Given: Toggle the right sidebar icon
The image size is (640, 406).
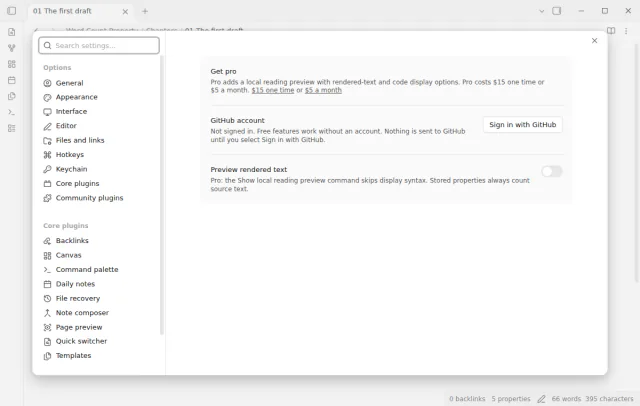Looking at the screenshot, I should point(557,11).
